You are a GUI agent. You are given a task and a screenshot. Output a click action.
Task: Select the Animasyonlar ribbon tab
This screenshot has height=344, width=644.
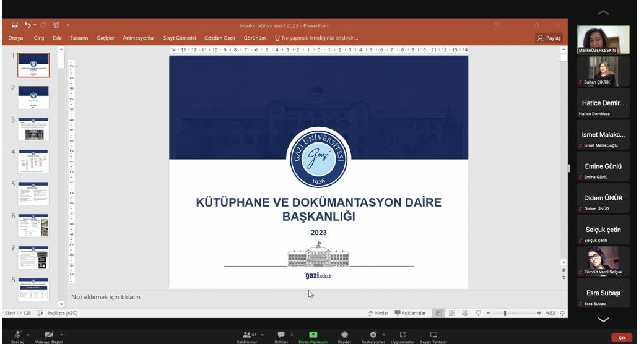pos(139,38)
